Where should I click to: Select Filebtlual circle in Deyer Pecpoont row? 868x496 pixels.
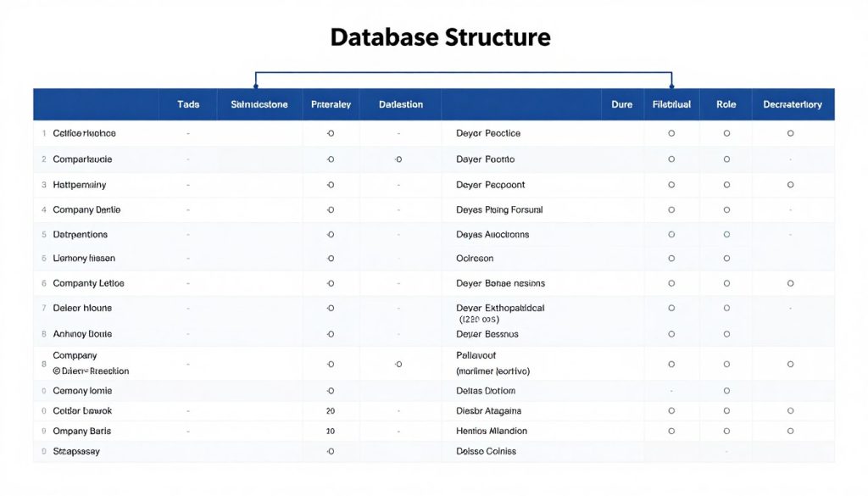click(x=671, y=185)
